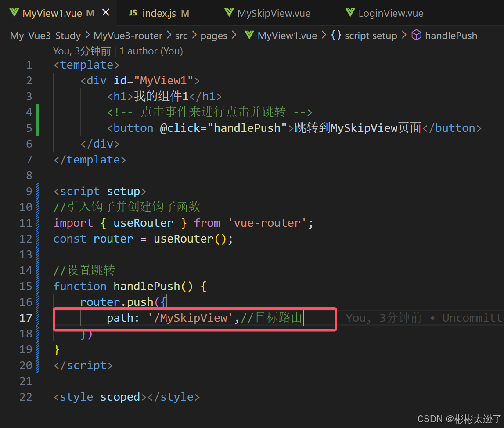Click the comment 设置跳转
The height and width of the screenshot is (428, 504).
[84, 270]
